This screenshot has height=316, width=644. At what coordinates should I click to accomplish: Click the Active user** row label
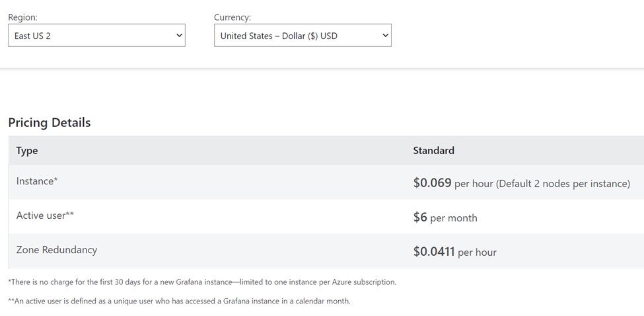tap(45, 216)
